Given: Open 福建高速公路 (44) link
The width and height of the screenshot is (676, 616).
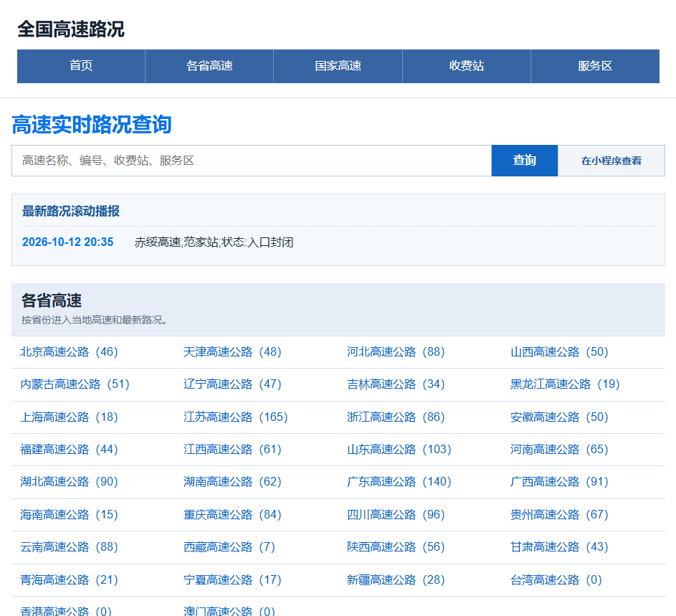Looking at the screenshot, I should [69, 450].
